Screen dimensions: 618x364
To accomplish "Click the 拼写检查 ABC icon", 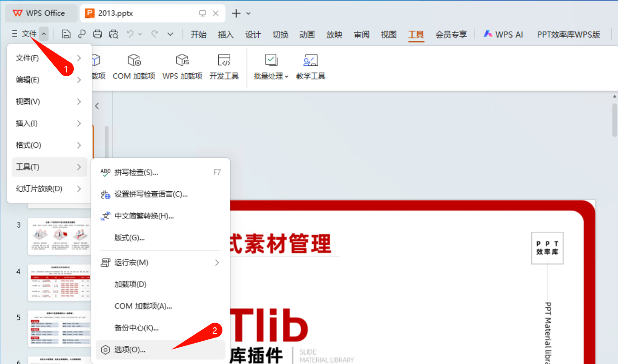I will point(106,173).
